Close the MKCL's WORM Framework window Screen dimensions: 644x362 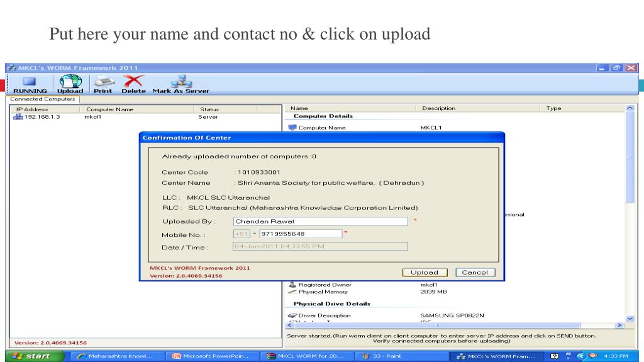631,68
